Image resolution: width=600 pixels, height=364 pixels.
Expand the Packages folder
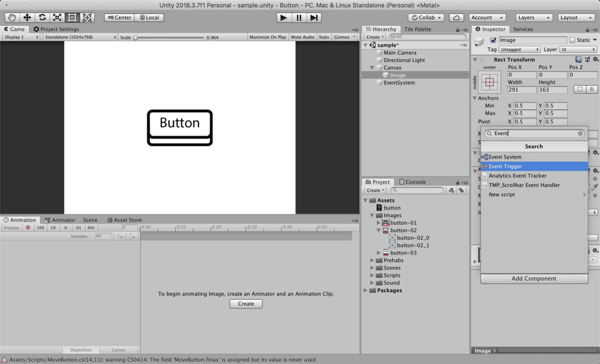tap(366, 290)
